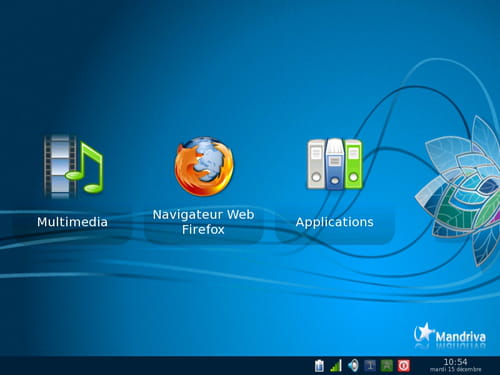Click the mardi 15 décembre date text

tap(455, 369)
